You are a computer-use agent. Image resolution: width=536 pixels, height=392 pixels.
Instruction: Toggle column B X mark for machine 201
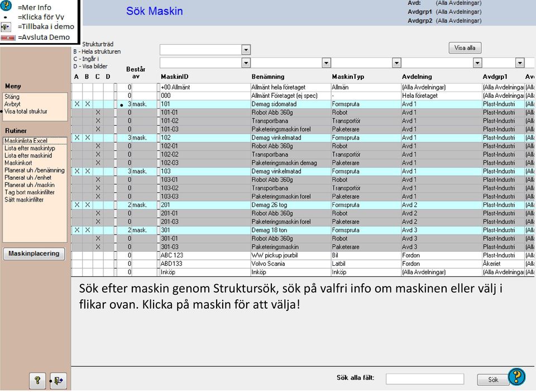click(x=88, y=205)
